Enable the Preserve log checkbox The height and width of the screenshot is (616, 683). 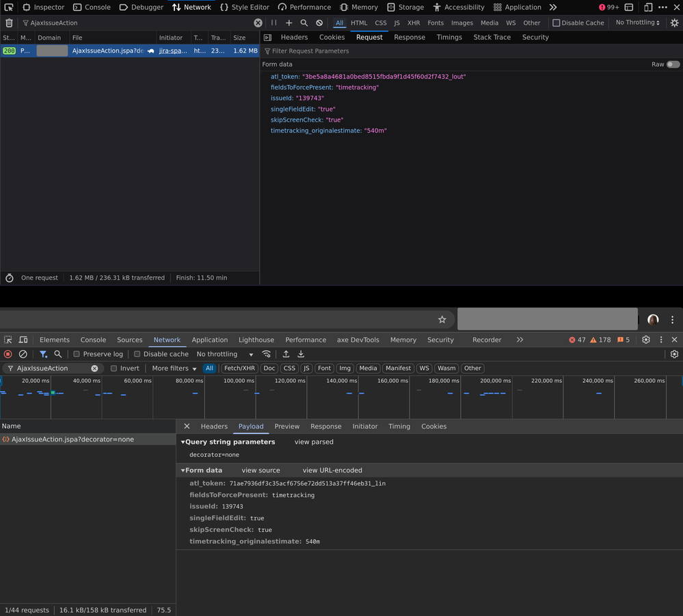77,354
